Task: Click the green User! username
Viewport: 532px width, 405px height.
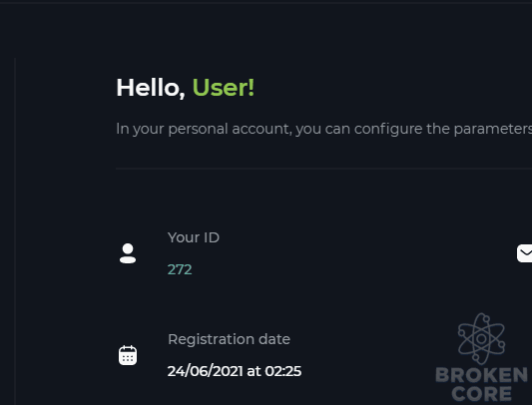Action: (x=224, y=88)
